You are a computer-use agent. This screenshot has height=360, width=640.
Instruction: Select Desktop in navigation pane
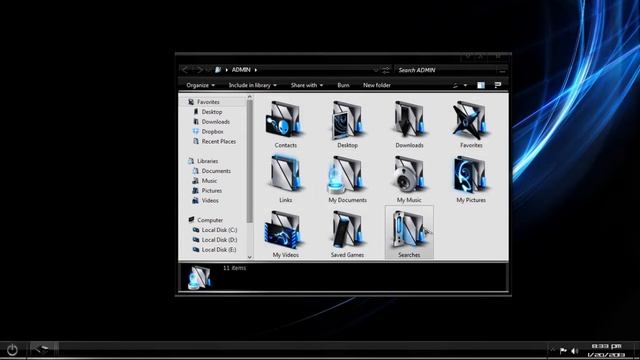click(207, 112)
